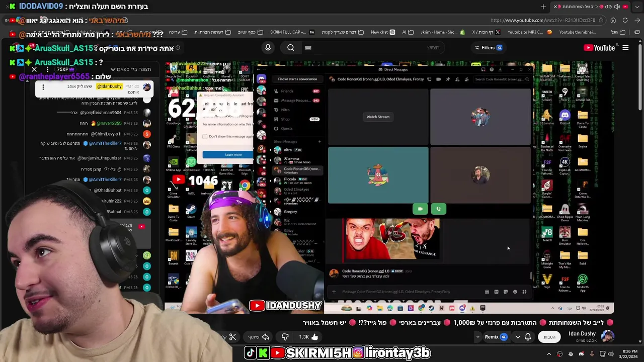Click the microphone icon in system tray

pyautogui.click(x=592, y=354)
